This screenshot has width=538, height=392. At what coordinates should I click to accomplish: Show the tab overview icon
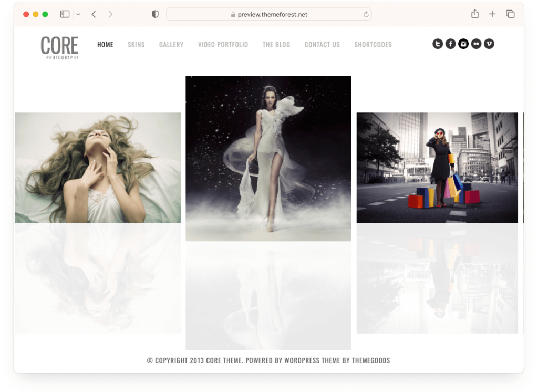[x=510, y=14]
